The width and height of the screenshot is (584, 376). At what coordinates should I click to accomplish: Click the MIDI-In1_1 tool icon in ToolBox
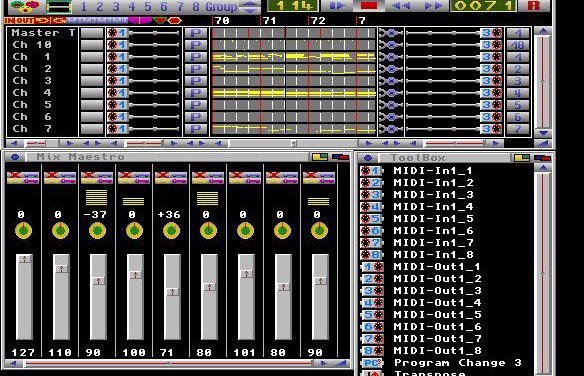(371, 171)
